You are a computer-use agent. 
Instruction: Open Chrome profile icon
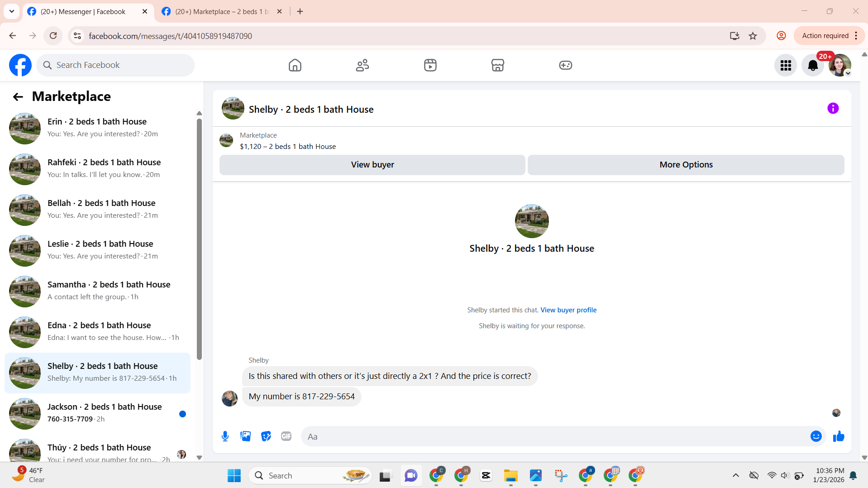[x=781, y=36]
